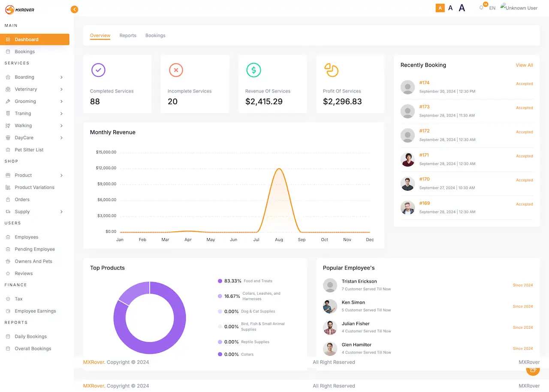This screenshot has height=392, width=549.
Task: Click the Revenue Of Services dollar icon
Action: tap(253, 70)
